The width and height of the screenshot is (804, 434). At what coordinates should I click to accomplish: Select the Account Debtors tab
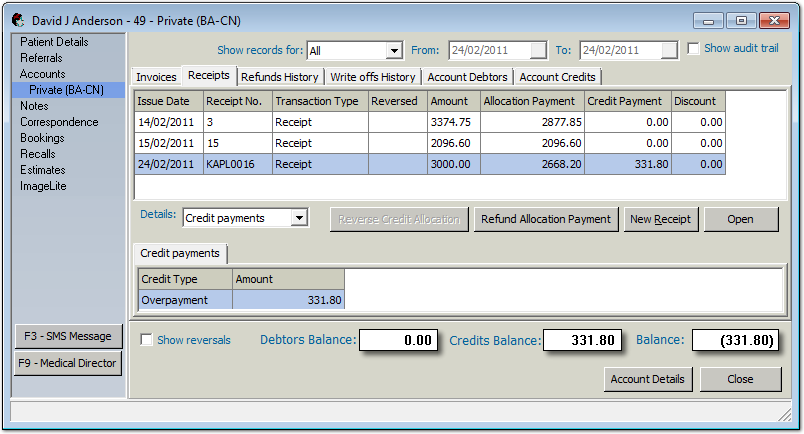[468, 77]
